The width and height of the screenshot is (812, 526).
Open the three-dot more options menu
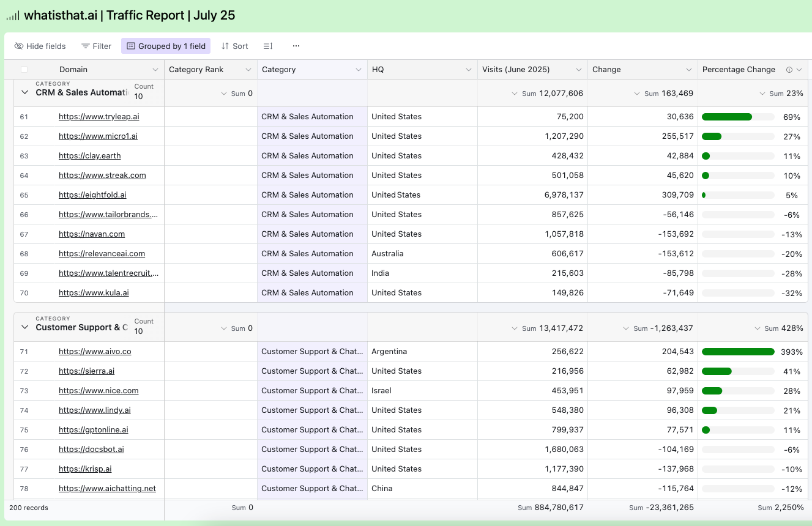pyautogui.click(x=296, y=46)
